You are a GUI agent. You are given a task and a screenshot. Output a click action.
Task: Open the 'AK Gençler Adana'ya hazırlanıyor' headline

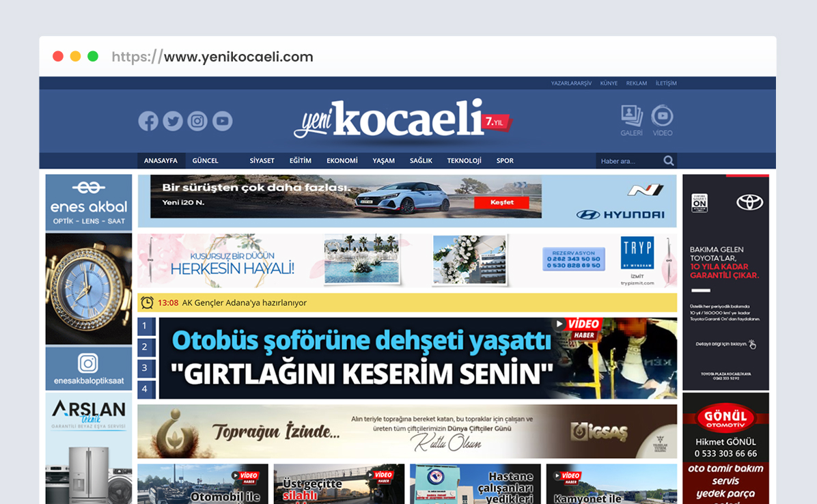(x=244, y=303)
